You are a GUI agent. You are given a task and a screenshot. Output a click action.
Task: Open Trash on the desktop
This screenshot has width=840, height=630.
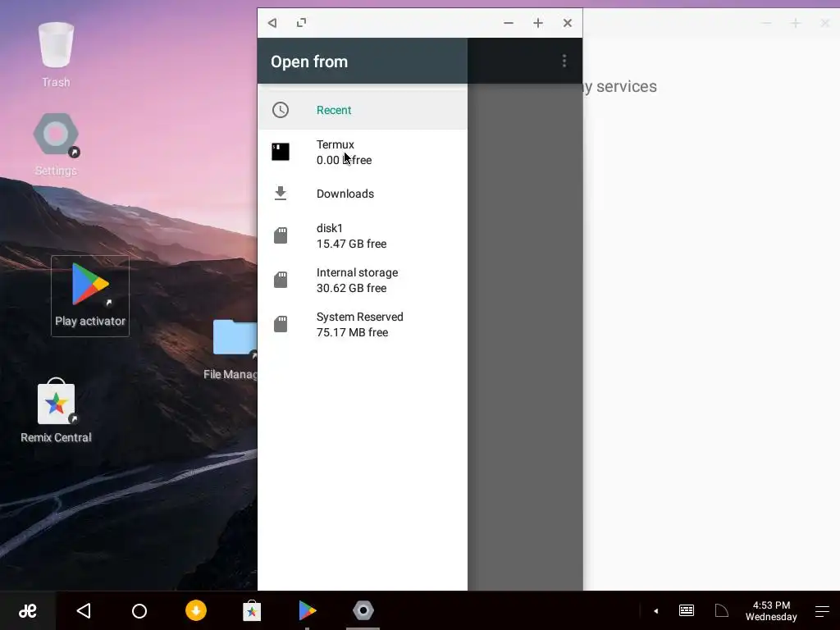[x=56, y=55]
